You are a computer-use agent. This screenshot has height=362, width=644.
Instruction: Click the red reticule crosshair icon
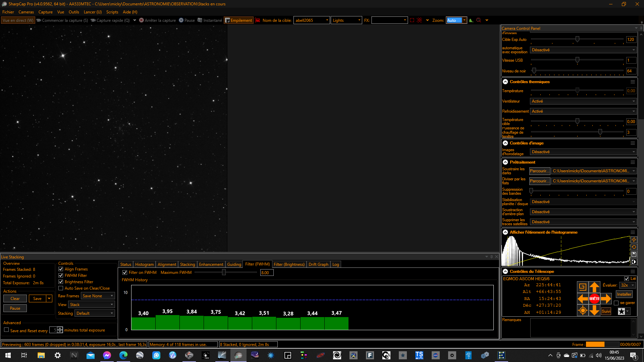419,20
